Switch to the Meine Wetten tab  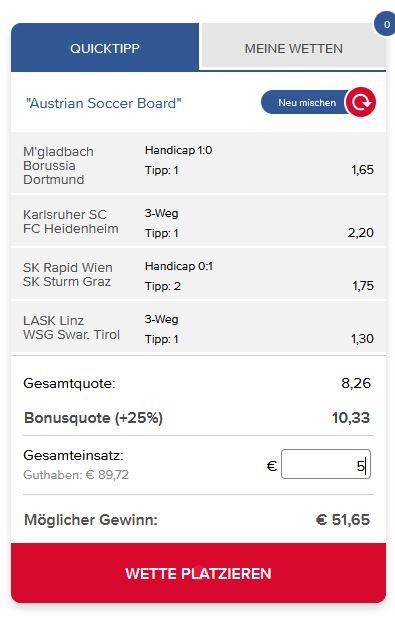coord(294,49)
